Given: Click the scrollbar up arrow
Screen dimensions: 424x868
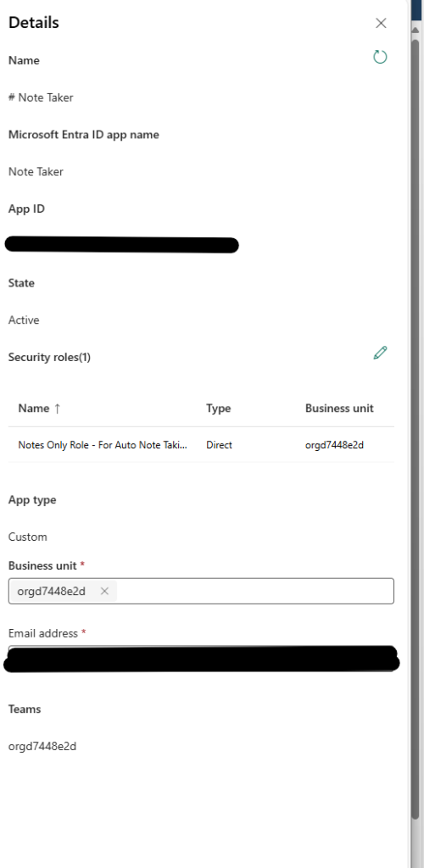Looking at the screenshot, I should pos(416,30).
